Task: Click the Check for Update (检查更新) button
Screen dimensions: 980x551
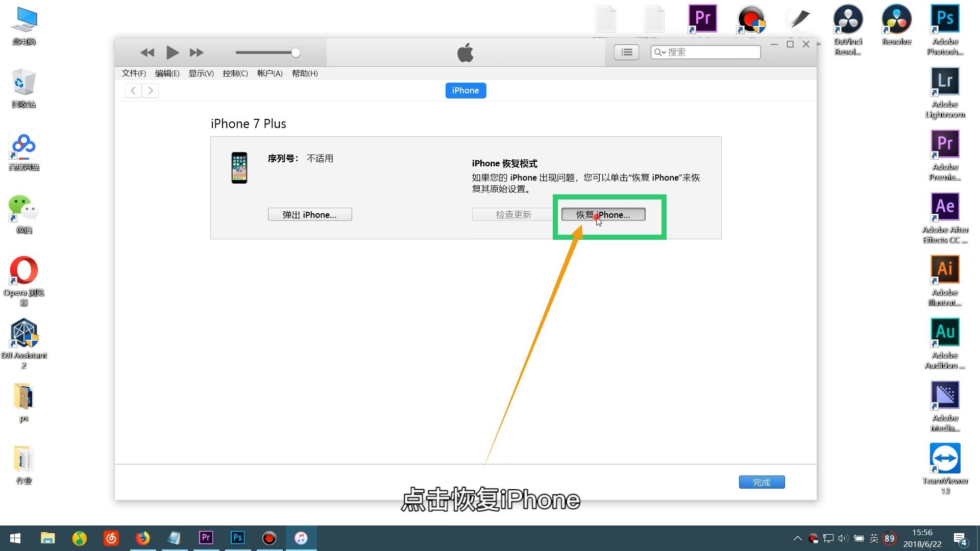Action: [513, 214]
